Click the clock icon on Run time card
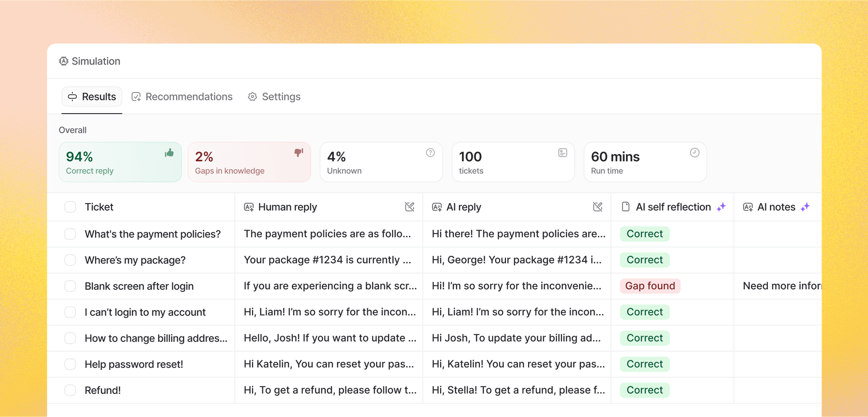868x417 pixels. click(x=694, y=153)
